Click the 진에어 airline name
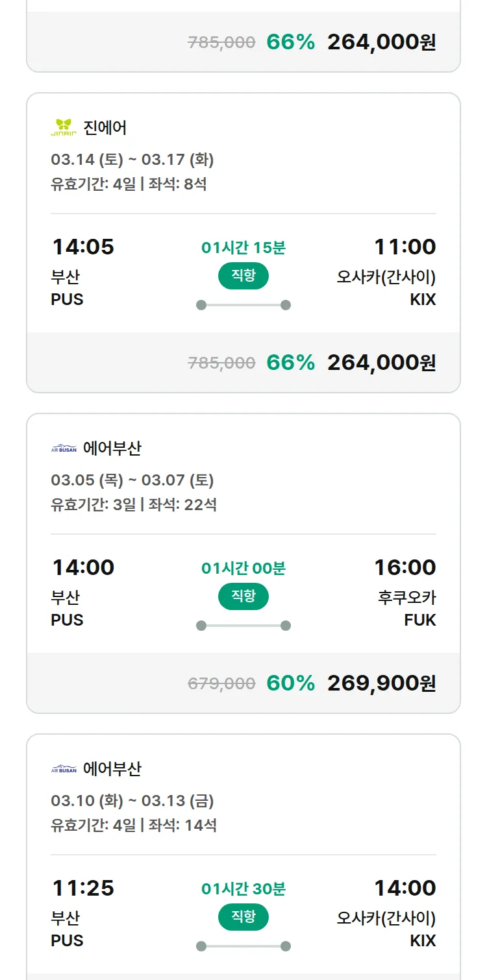The height and width of the screenshot is (980, 487). point(105,127)
